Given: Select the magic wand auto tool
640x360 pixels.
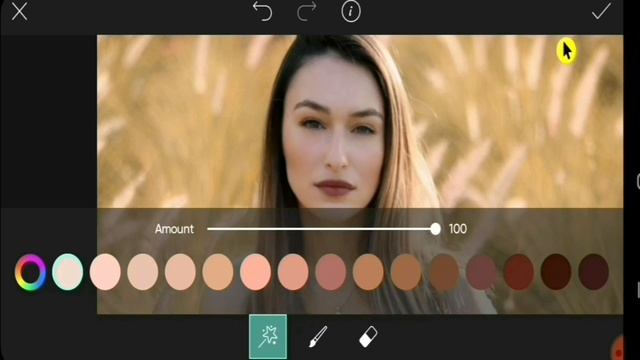Looking at the screenshot, I should 268,336.
